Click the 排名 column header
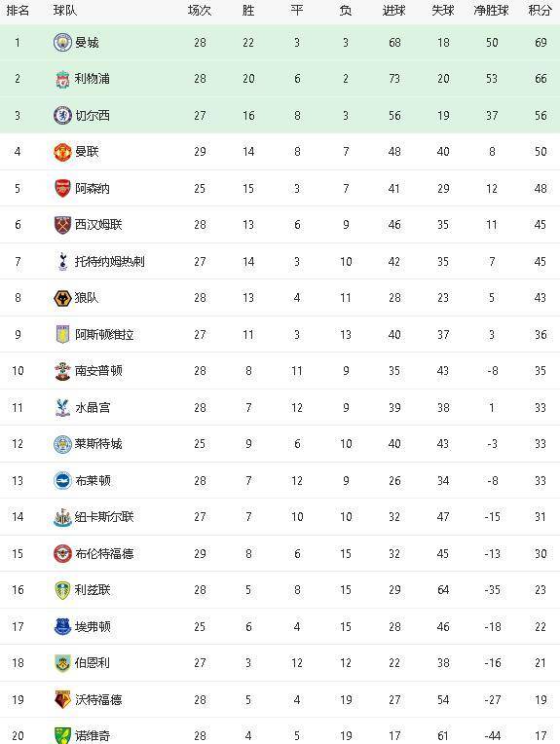The height and width of the screenshot is (744, 560). tap(18, 11)
